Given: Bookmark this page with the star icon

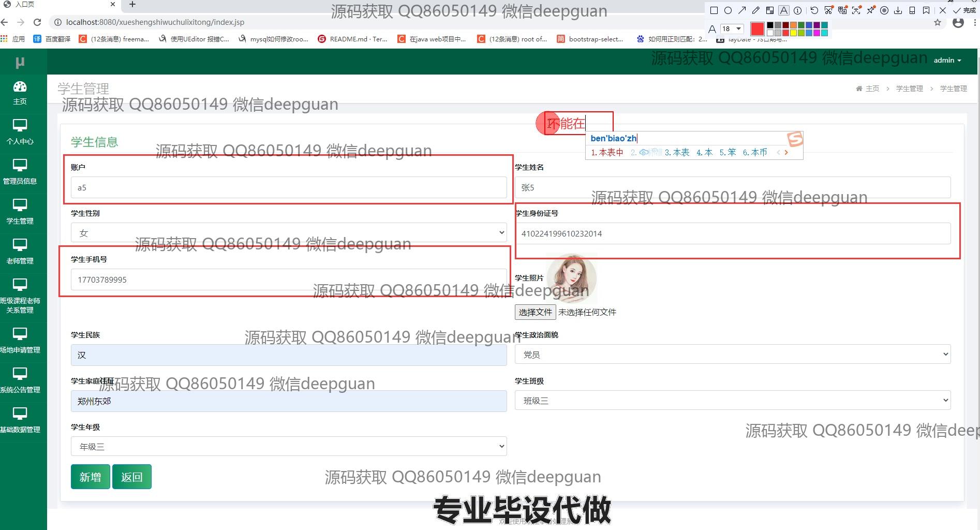Looking at the screenshot, I should (938, 23).
